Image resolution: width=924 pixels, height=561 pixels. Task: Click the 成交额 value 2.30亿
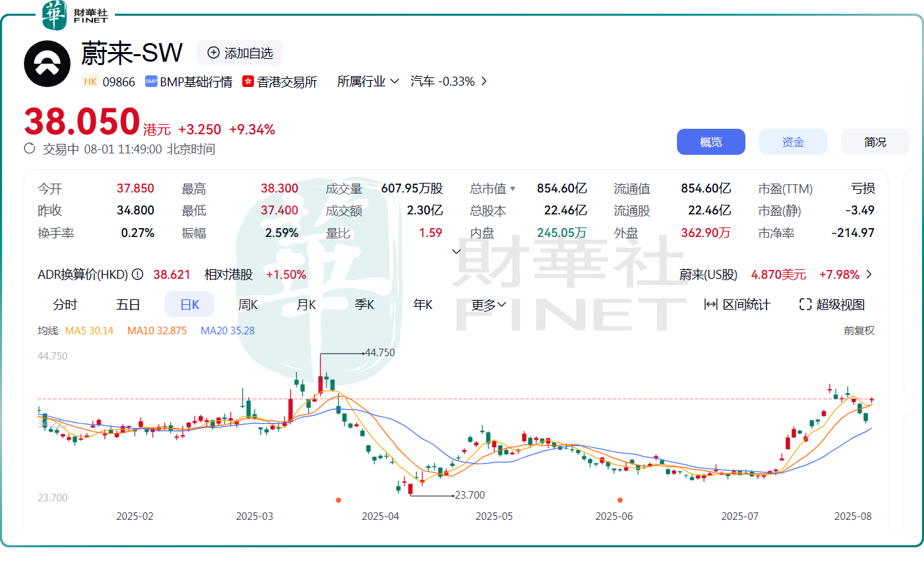[x=425, y=210]
